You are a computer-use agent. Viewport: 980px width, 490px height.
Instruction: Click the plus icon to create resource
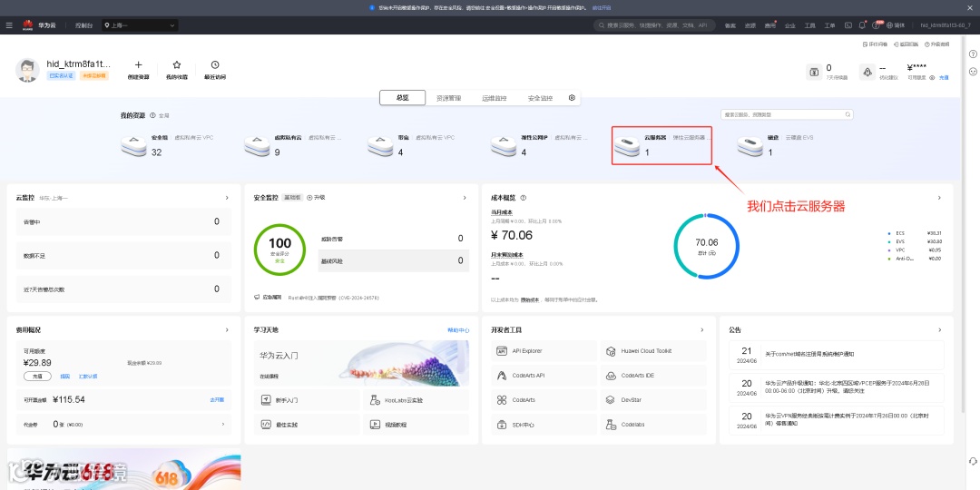click(x=139, y=64)
